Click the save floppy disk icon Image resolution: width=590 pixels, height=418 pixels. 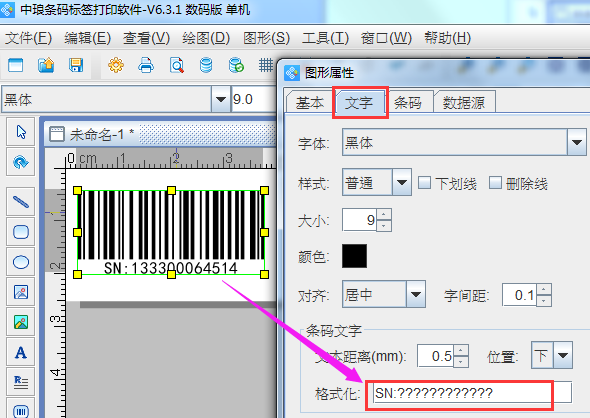click(x=76, y=65)
